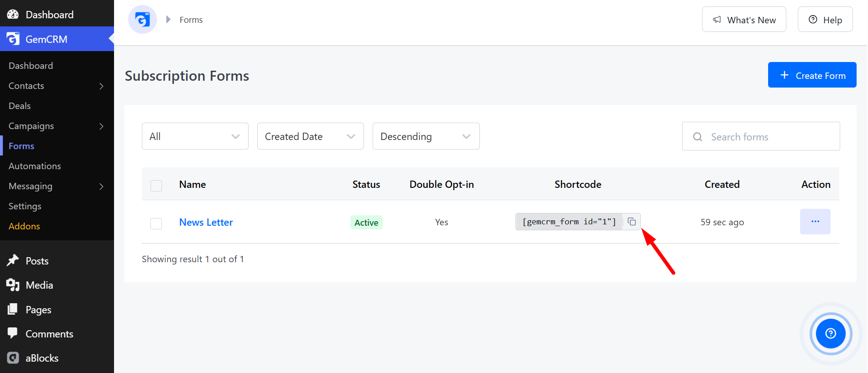Click the aBlocks icon in sidebar
The height and width of the screenshot is (373, 868).
click(13, 358)
